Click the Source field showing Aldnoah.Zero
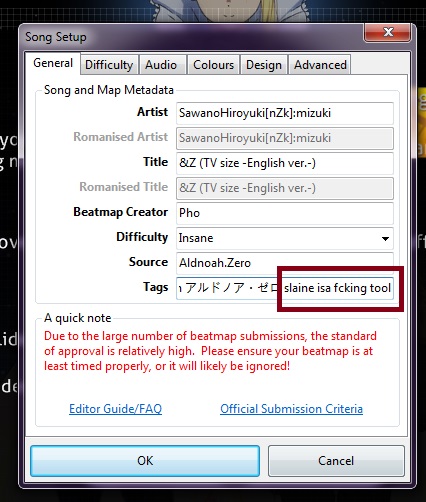 pos(285,262)
